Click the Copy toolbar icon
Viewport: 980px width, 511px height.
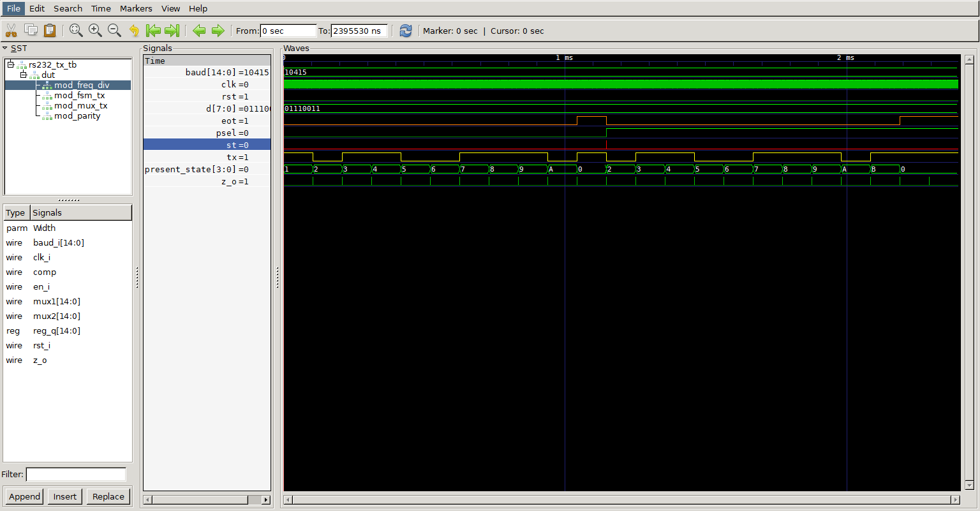(x=31, y=30)
